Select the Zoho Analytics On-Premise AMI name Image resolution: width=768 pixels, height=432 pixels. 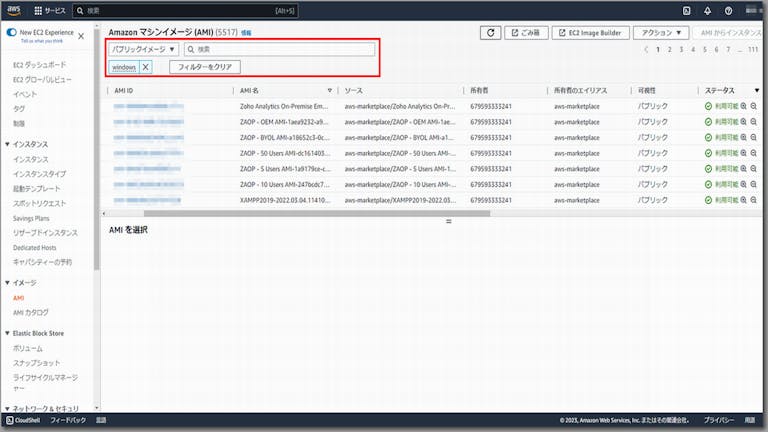pos(284,106)
